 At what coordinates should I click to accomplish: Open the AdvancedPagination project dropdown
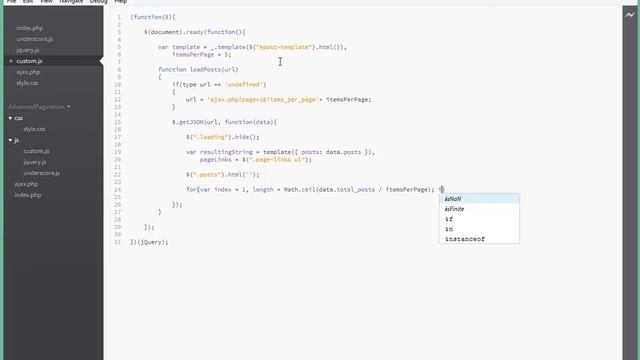(x=39, y=107)
